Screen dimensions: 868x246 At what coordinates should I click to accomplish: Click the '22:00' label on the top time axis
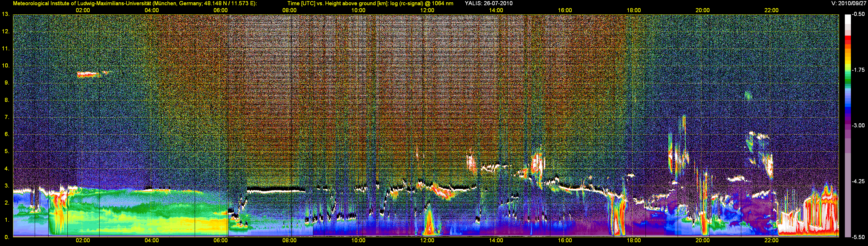(772, 10)
